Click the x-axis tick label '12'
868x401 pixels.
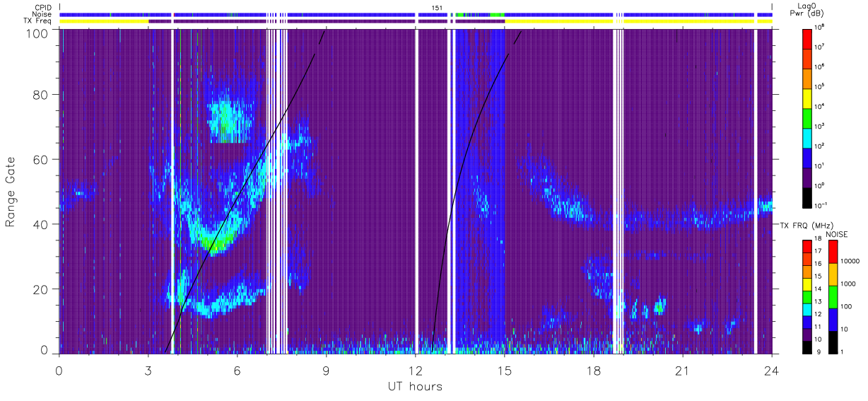coord(416,371)
